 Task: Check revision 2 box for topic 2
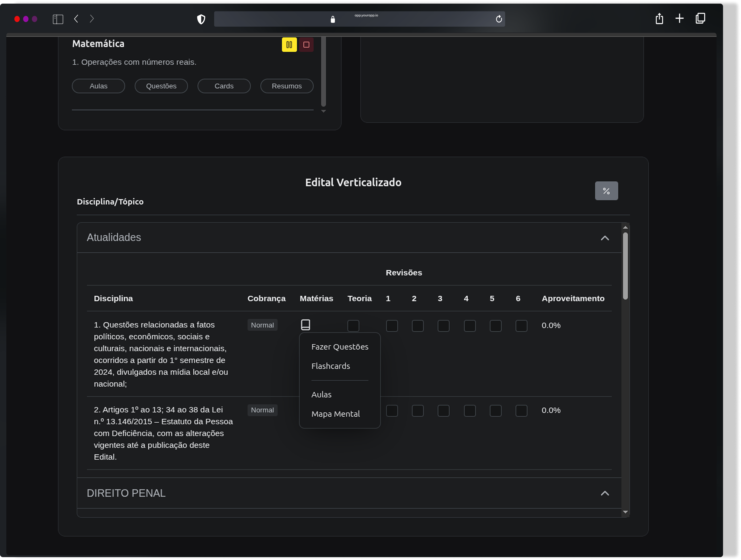click(x=418, y=410)
